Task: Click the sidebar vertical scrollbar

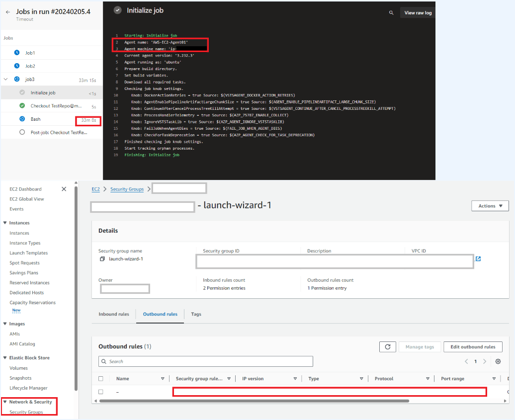Action: click(76, 288)
